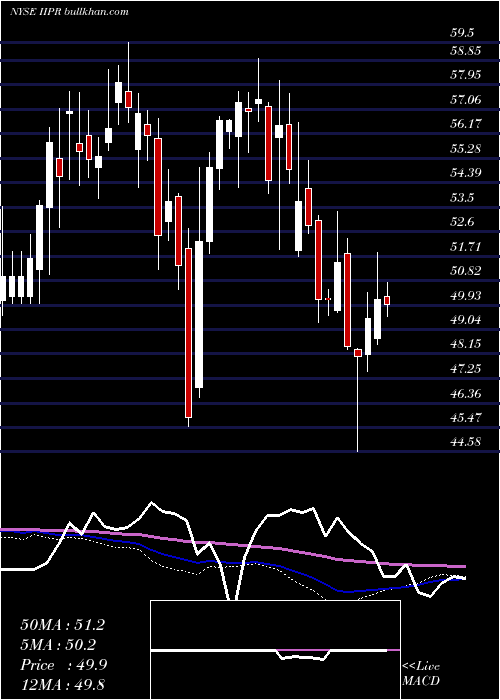
Task: Click the 57.06 price axis label
Action: tap(466, 99)
